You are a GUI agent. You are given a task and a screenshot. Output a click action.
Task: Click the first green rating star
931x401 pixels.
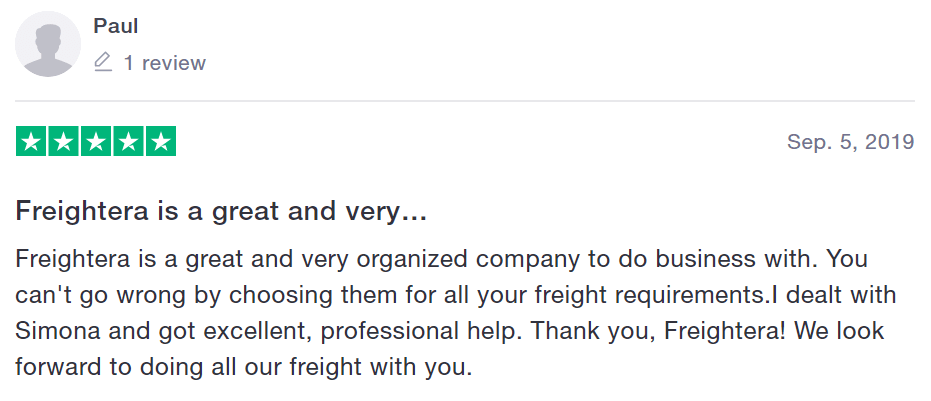click(x=31, y=141)
